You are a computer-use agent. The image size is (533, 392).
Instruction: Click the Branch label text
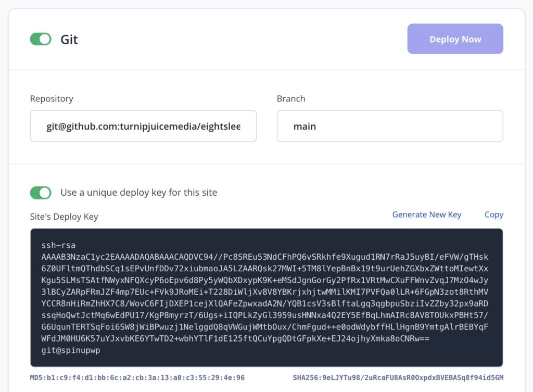(x=290, y=98)
